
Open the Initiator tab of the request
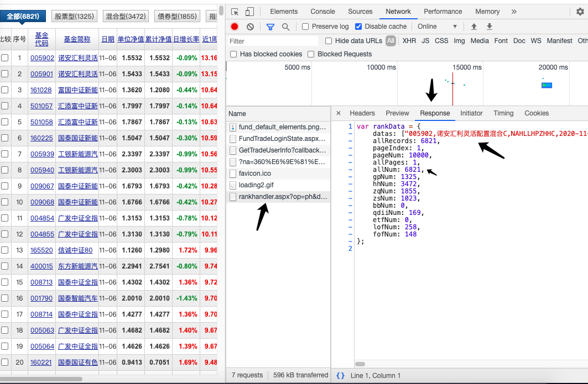pos(471,113)
